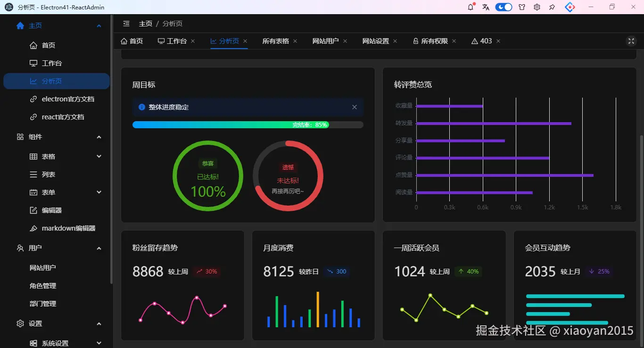The image size is (644, 348).
Task: Click the link icon beside electron官方文档
Action: pos(33,99)
